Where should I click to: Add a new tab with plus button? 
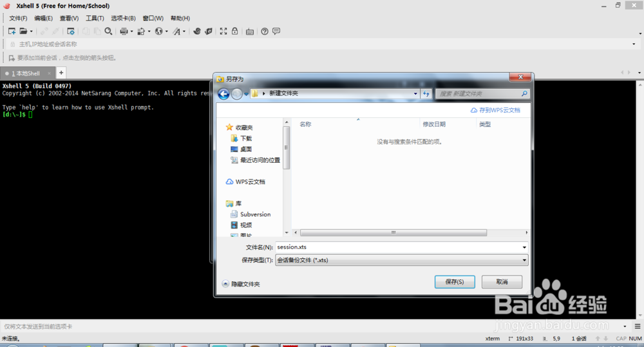(x=61, y=73)
